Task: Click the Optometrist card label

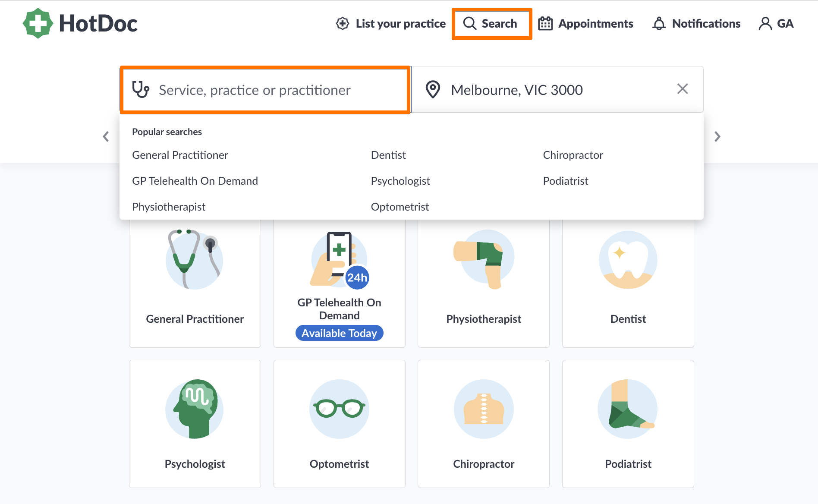Action: pos(340,464)
